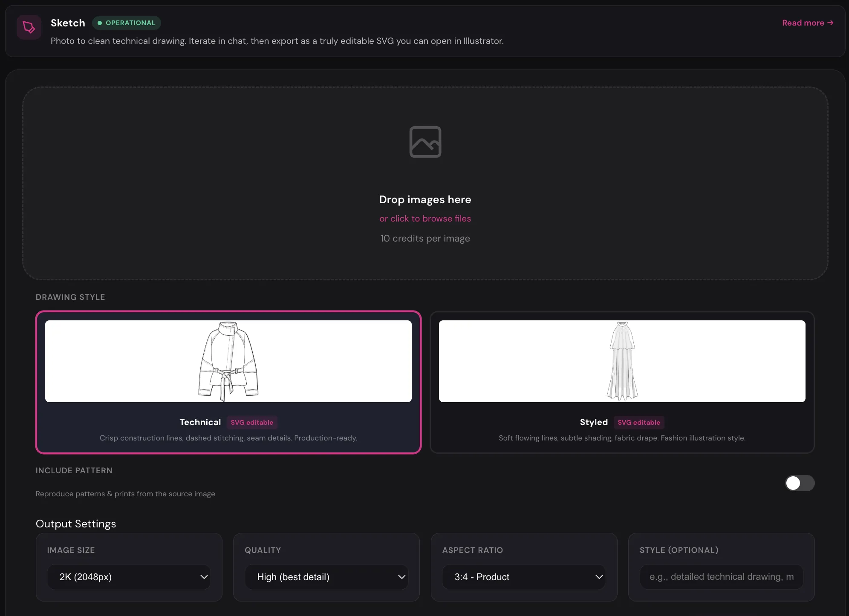849x616 pixels.
Task: Click 'or click to browse files'
Action: (x=425, y=219)
